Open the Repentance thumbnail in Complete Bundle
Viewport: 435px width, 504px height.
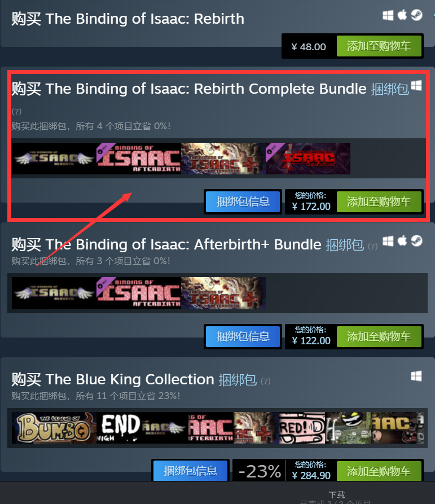[308, 159]
